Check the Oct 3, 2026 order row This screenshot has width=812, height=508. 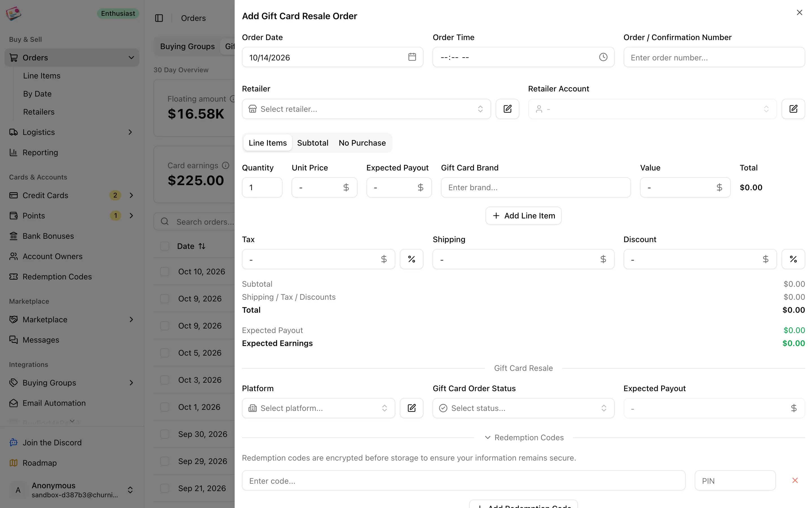[165, 380]
